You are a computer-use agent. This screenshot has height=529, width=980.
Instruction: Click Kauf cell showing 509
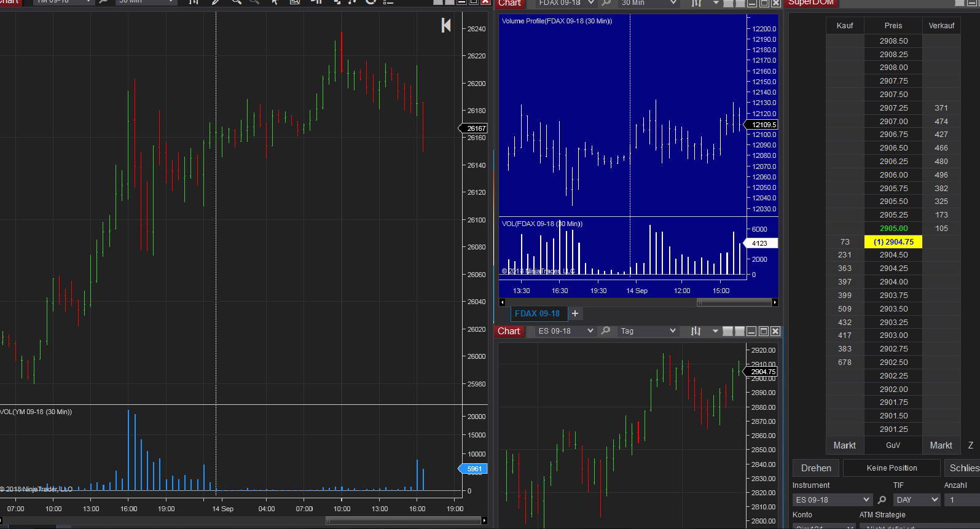tap(845, 309)
